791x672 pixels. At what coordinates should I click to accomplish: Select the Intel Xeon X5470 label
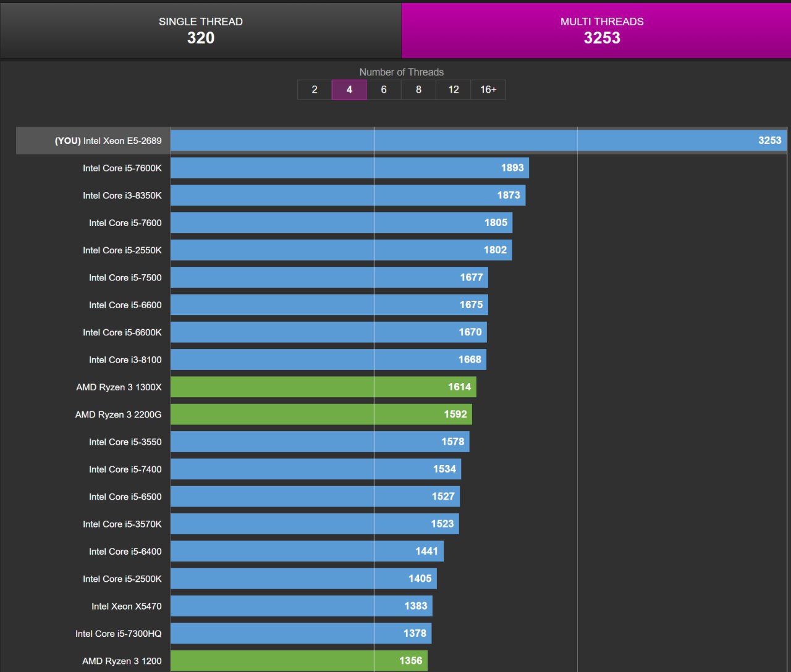point(127,606)
